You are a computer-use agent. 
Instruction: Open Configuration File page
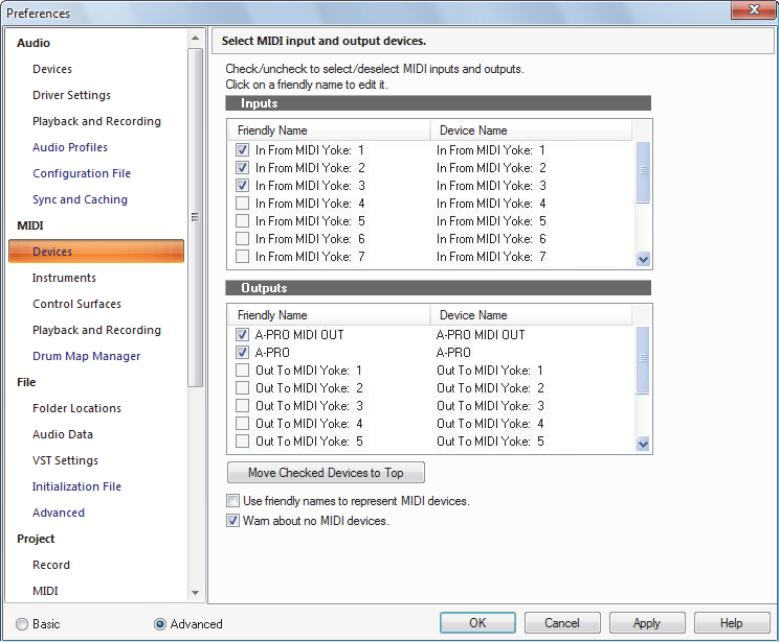[81, 173]
